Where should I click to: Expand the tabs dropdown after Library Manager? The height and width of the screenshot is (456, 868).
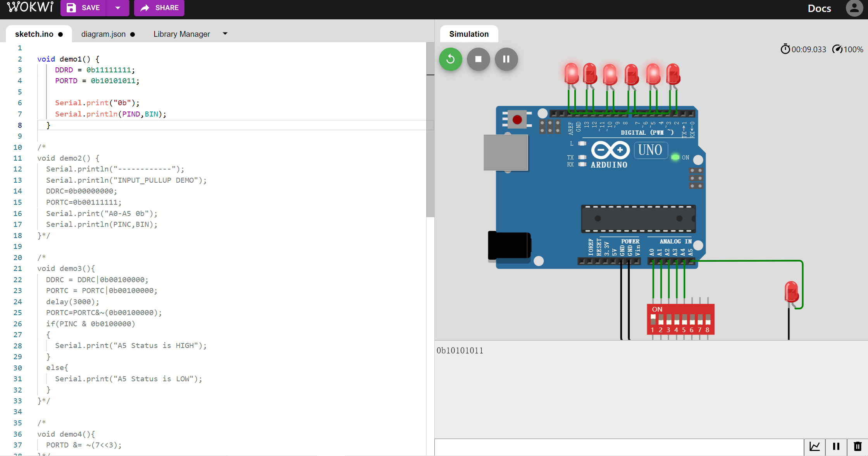click(225, 34)
